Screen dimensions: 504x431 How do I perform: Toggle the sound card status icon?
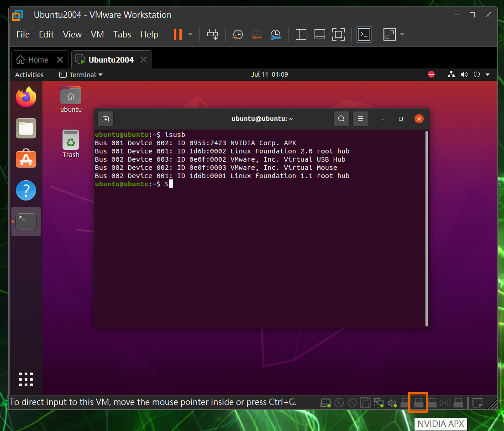coord(392,403)
